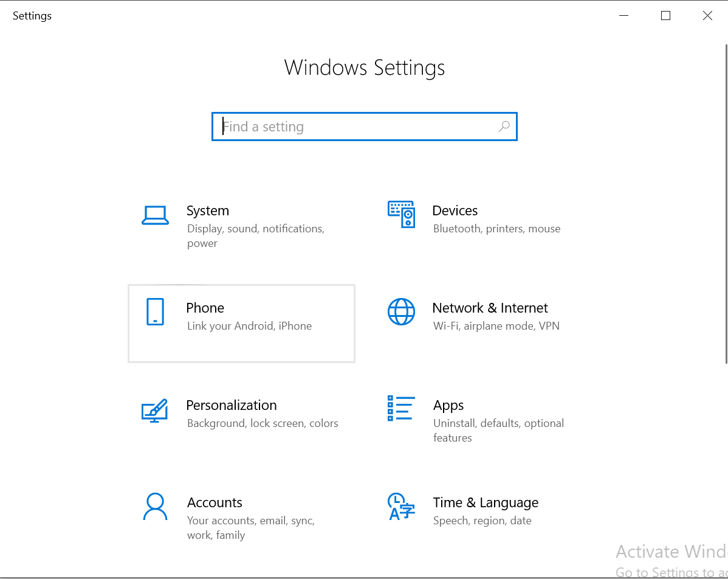Screen dimensions: 728x579
Task: Minimize the Settings window
Action: (x=623, y=16)
